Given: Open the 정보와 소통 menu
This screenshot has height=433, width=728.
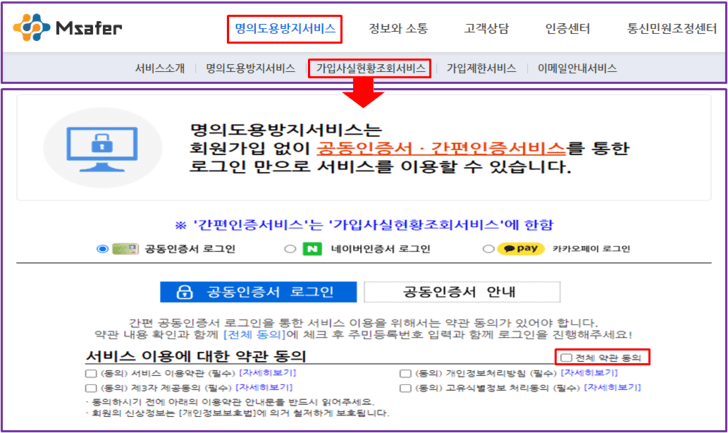Looking at the screenshot, I should (x=398, y=29).
